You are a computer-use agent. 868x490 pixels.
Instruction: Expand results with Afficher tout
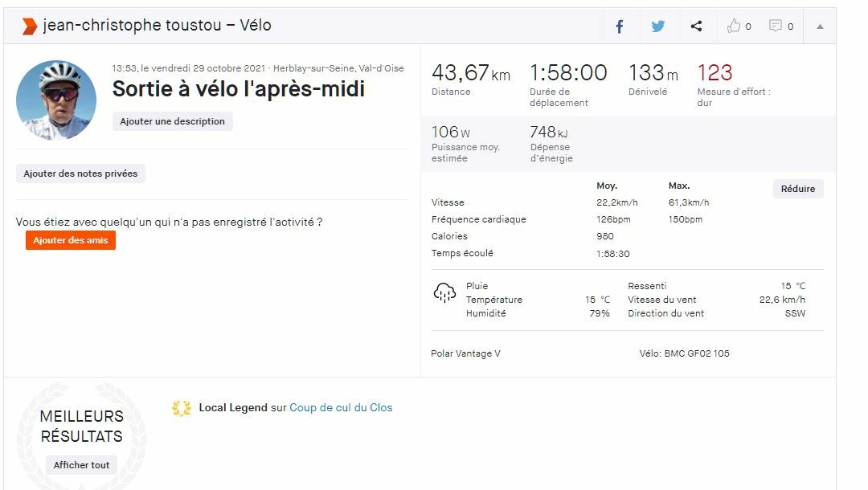[81, 465]
